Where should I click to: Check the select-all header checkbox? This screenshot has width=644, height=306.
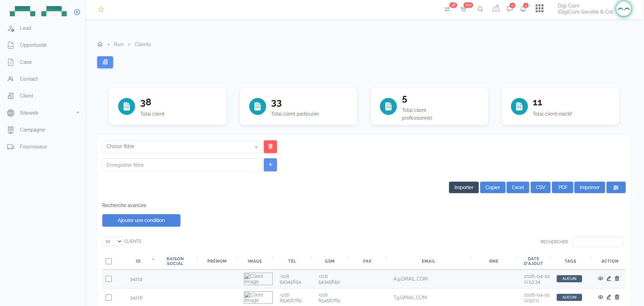click(x=109, y=261)
